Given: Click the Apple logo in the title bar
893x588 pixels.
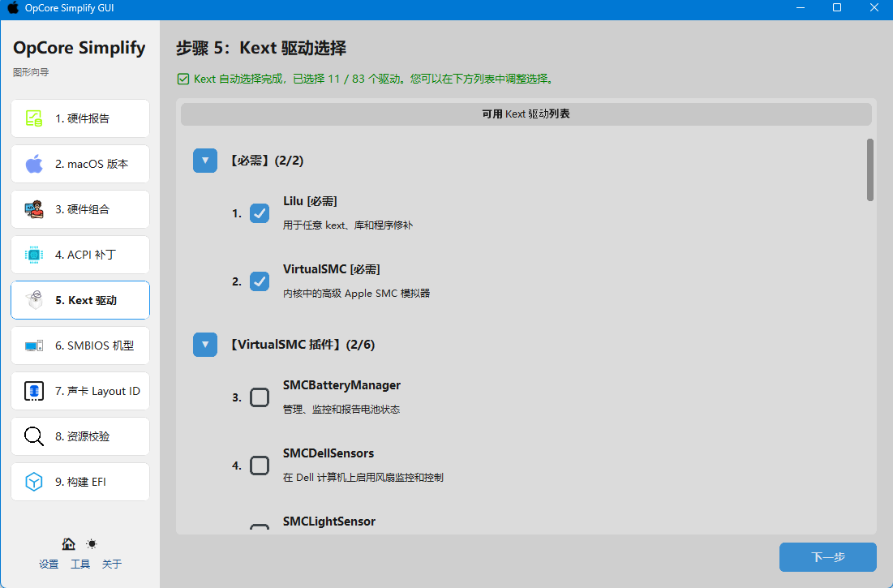Looking at the screenshot, I should (12, 9).
